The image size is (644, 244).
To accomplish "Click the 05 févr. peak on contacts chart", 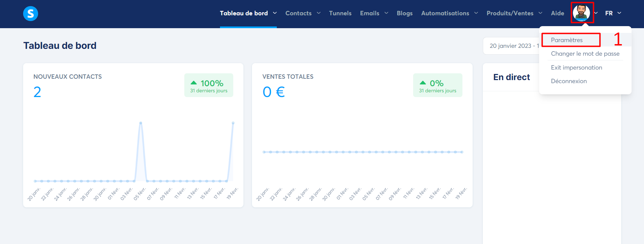I will pyautogui.click(x=141, y=123).
